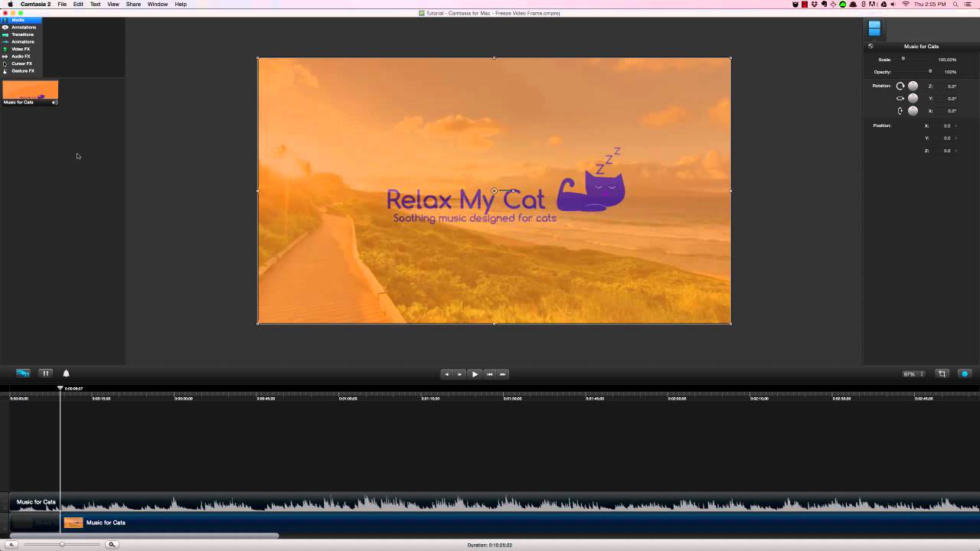Image resolution: width=980 pixels, height=551 pixels.
Task: Click the Spotlight search icon
Action: point(955,4)
